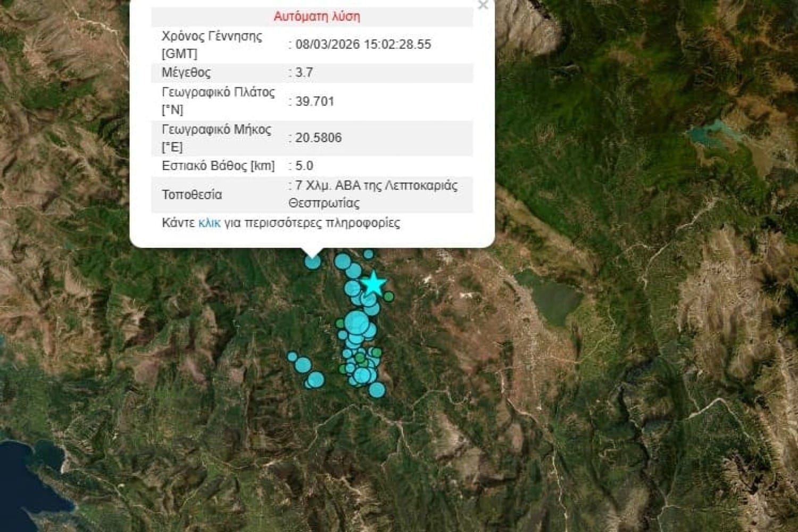
Task: Click the blue circle at the top of the main chain
Action: click(x=343, y=261)
